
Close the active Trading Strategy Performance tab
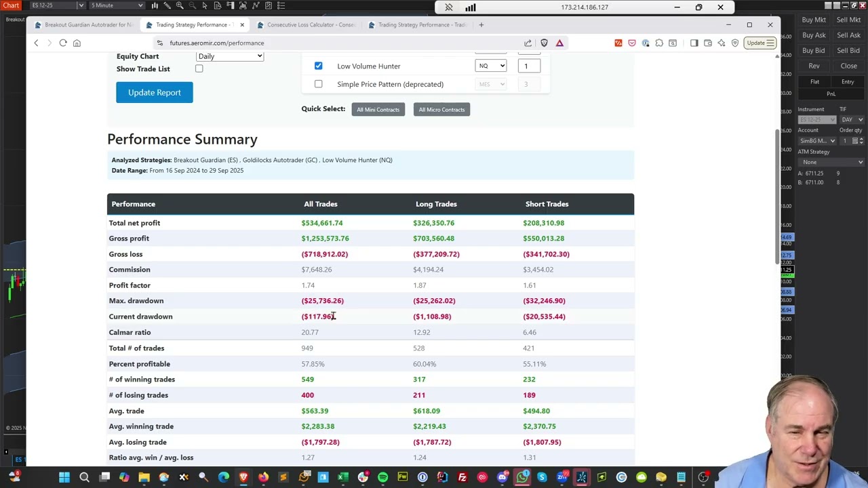pyautogui.click(x=242, y=24)
